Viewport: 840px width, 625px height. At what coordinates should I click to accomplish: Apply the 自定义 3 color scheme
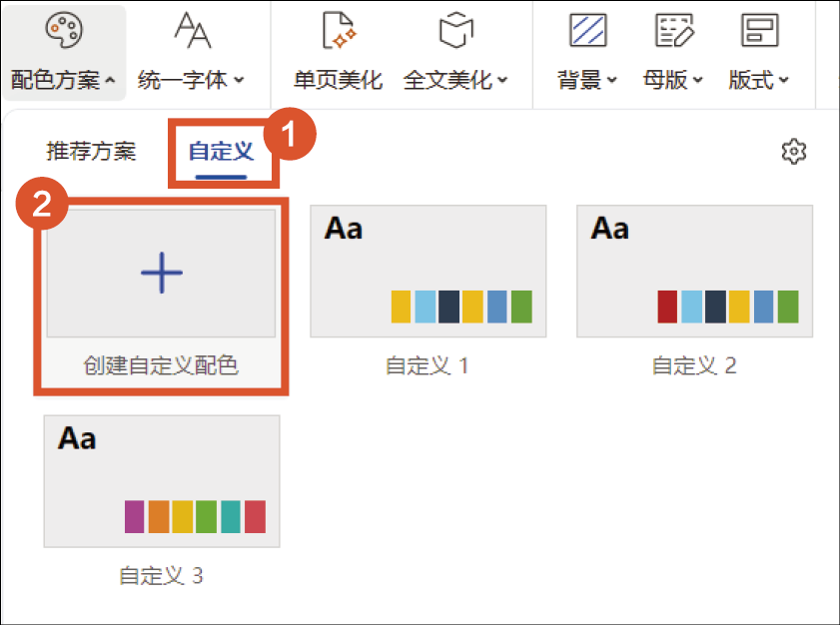(x=161, y=481)
